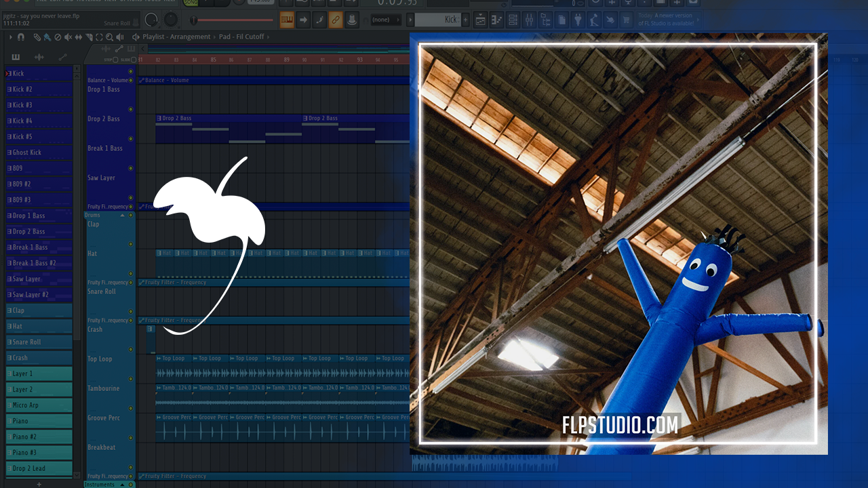Click arrow after Playlist - Arrangement breadcrumb
The image size is (868, 488).
214,37
